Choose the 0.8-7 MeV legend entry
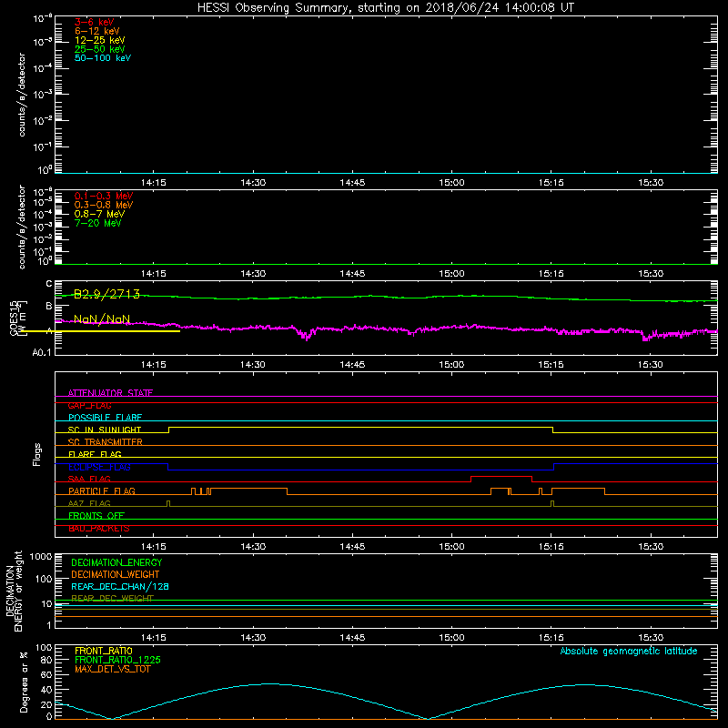This screenshot has height=728, width=728. (99, 214)
